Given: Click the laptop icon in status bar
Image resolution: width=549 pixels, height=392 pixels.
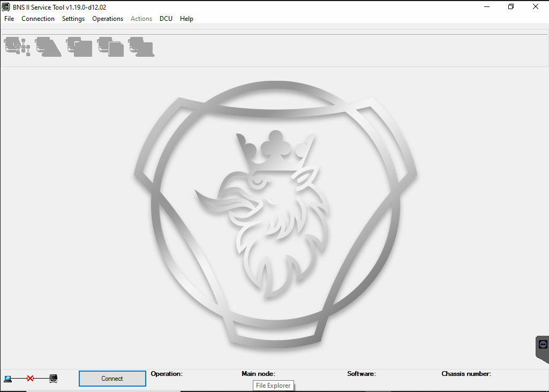Looking at the screenshot, I should [8, 379].
